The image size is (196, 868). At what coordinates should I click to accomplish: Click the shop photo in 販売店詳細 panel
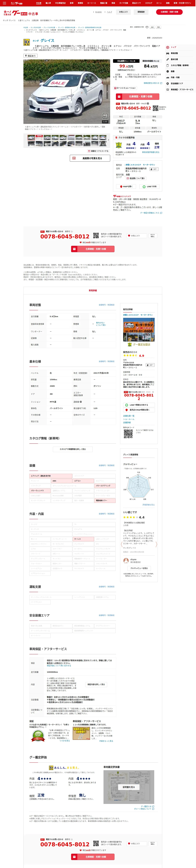pyautogui.click(x=139, y=330)
